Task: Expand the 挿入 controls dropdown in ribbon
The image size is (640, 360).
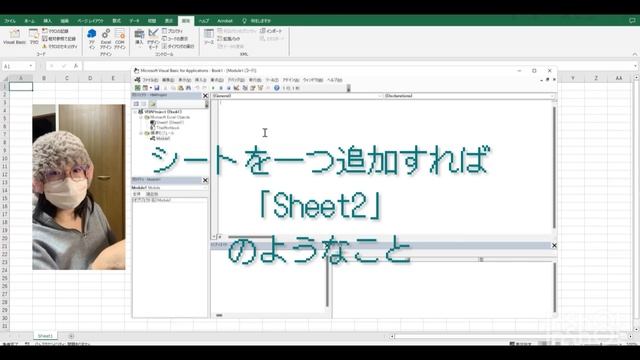Action: coord(139,38)
